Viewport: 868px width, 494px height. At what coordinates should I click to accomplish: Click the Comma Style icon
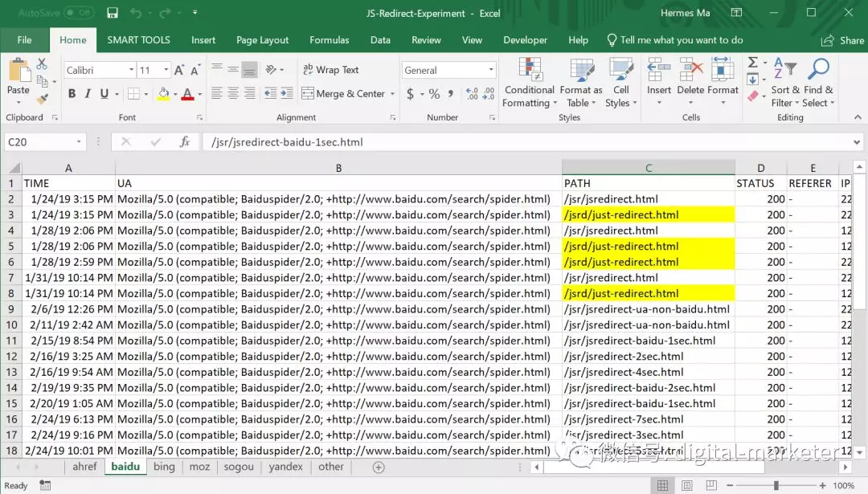[x=451, y=94]
